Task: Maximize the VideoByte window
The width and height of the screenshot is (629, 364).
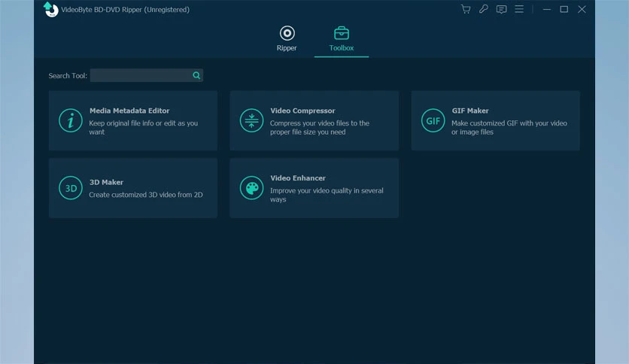Action: click(564, 9)
